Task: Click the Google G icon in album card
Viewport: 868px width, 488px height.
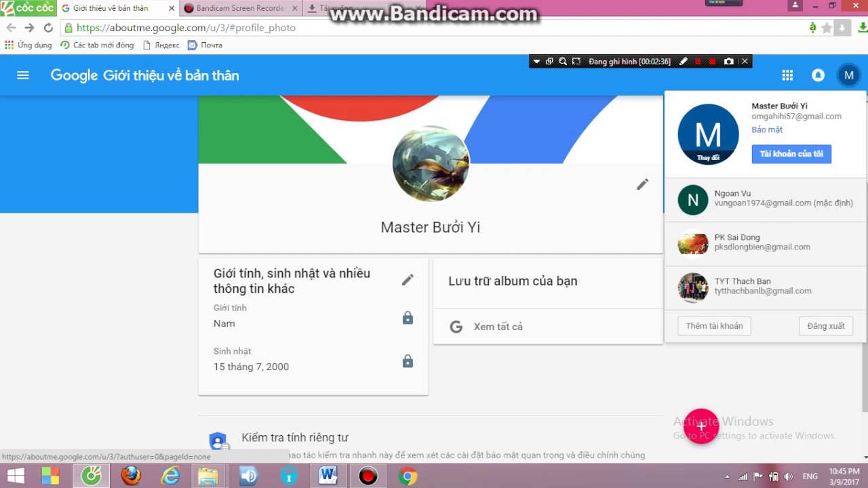Action: 456,327
